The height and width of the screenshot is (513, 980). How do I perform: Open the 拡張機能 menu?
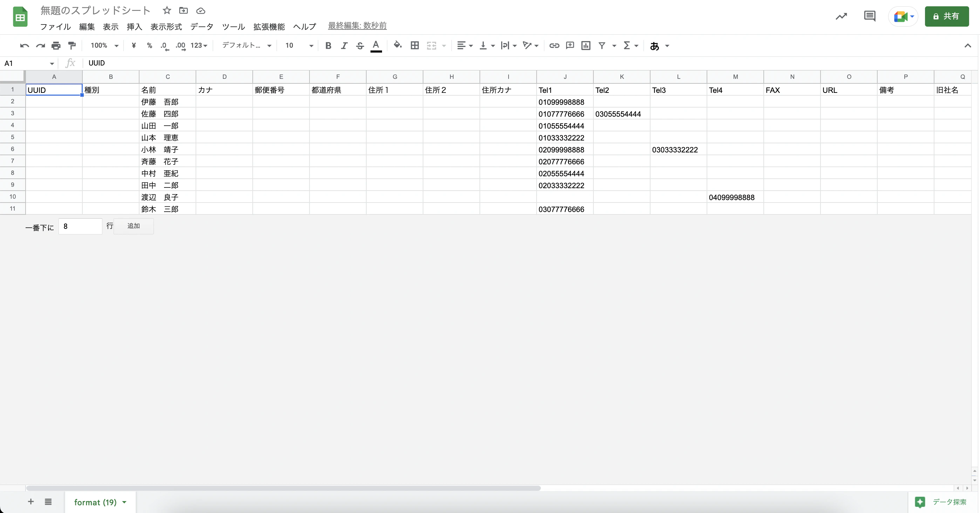click(269, 26)
